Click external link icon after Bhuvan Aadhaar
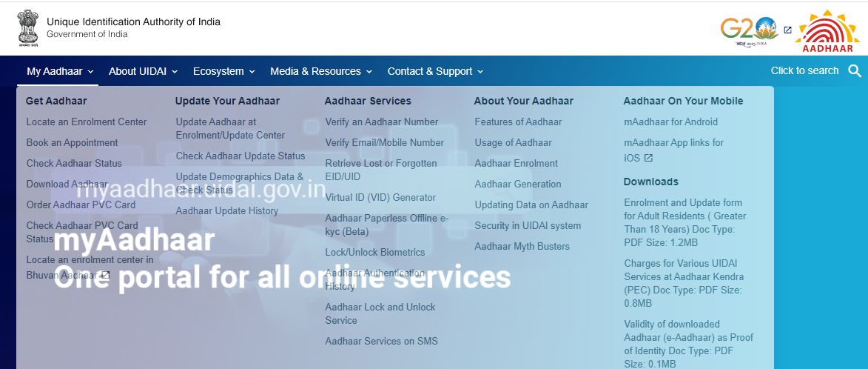Screen dimensions: 868x369 click(x=105, y=275)
